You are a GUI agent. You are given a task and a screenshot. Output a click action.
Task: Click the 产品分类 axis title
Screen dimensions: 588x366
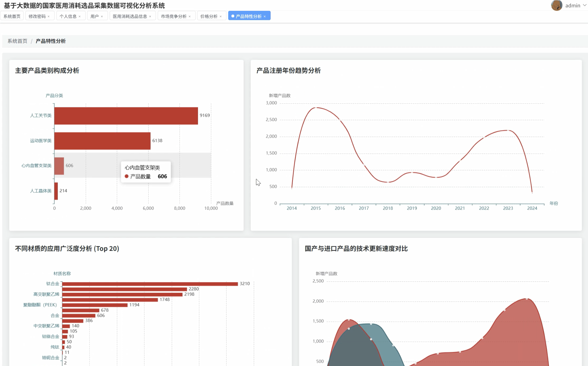[x=54, y=96]
